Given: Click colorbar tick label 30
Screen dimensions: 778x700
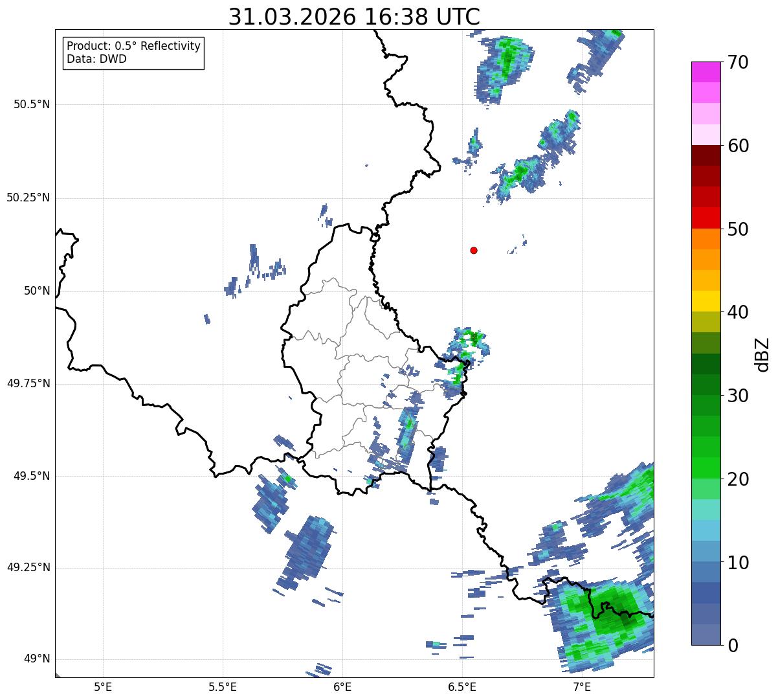Looking at the screenshot, I should click(737, 396).
